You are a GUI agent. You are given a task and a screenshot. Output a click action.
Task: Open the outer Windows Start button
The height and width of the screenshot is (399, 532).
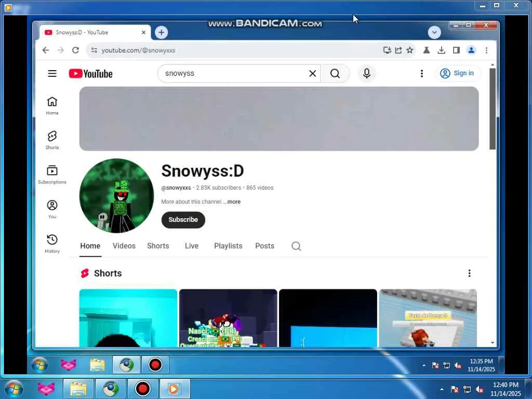pyautogui.click(x=13, y=389)
